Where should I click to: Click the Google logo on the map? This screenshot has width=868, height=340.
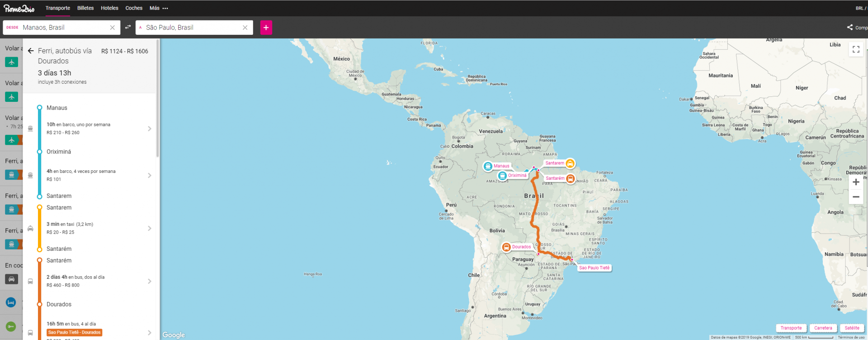click(174, 335)
